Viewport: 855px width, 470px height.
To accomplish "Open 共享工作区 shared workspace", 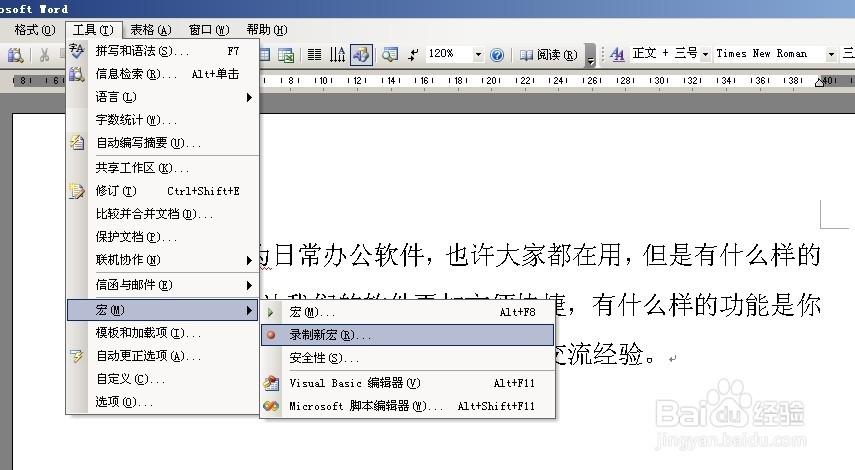I will pos(162,168).
